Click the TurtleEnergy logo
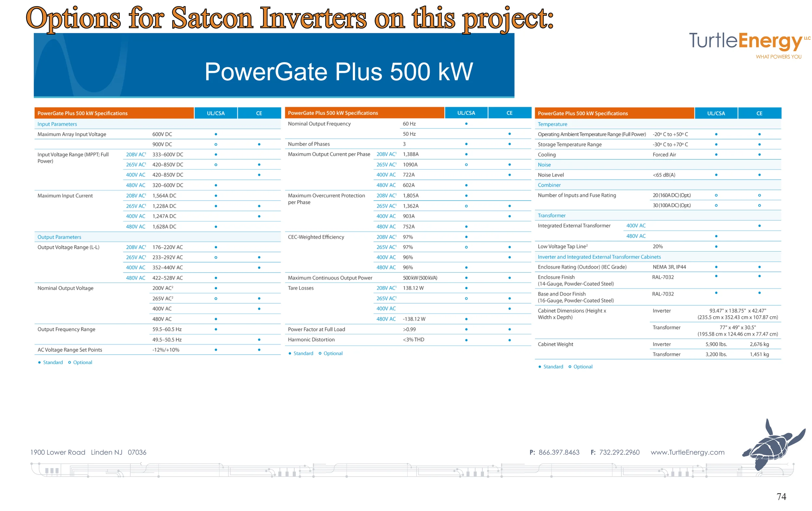Image resolution: width=812 pixels, height=511 pixels. 749,45
